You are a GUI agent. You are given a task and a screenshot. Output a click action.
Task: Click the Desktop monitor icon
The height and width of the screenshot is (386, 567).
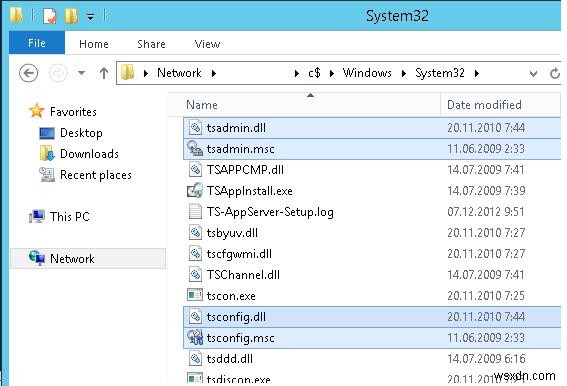[47, 133]
